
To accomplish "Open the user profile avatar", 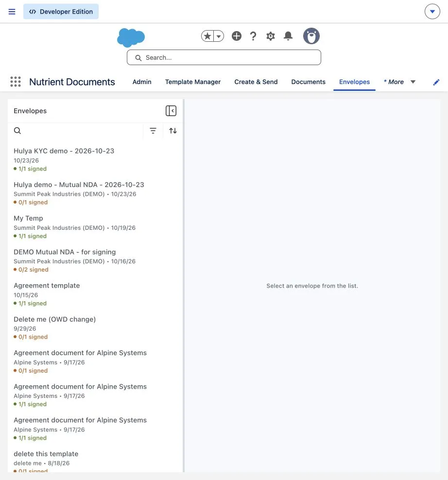I will pos(311,36).
